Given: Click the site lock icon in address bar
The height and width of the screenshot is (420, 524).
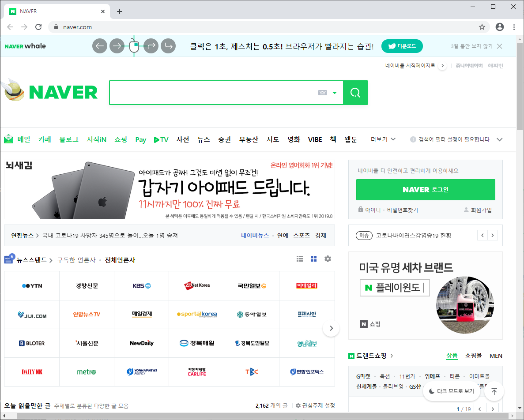Looking at the screenshot, I should click(x=56, y=27).
